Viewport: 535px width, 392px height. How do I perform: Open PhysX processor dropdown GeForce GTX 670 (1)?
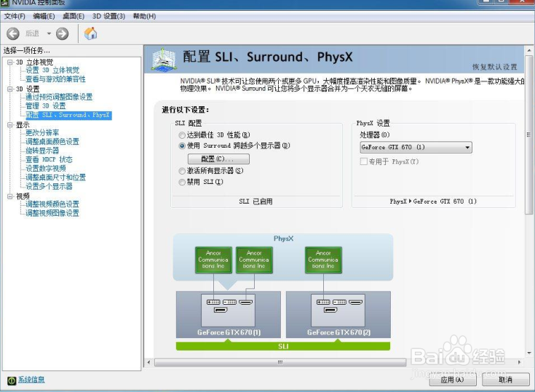(x=416, y=147)
